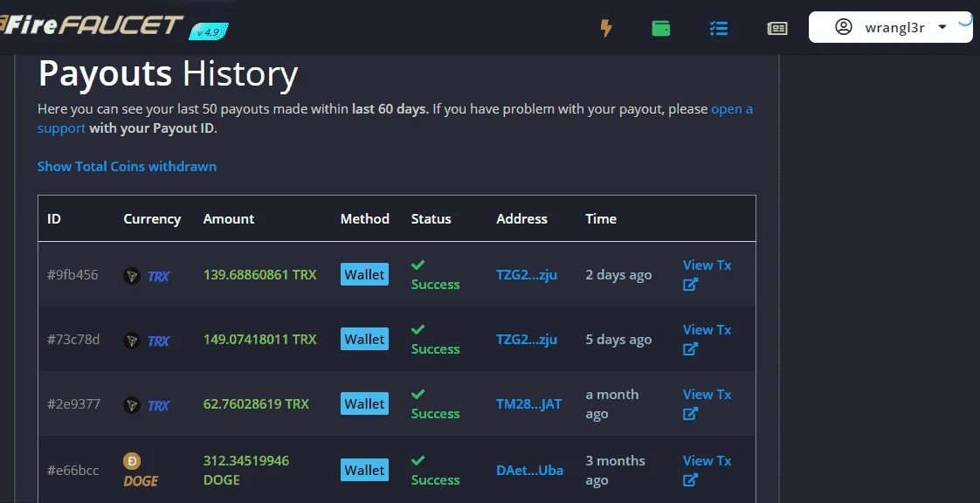This screenshot has width=980, height=503.
Task: Select amount 62.76028619 TRX
Action: [x=256, y=403]
